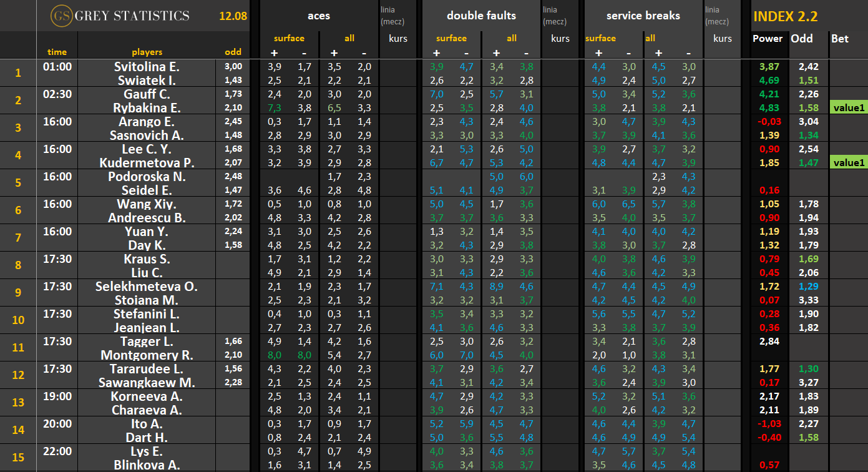Select player Liu C.
Screen dimensions: 868x472
(147, 272)
